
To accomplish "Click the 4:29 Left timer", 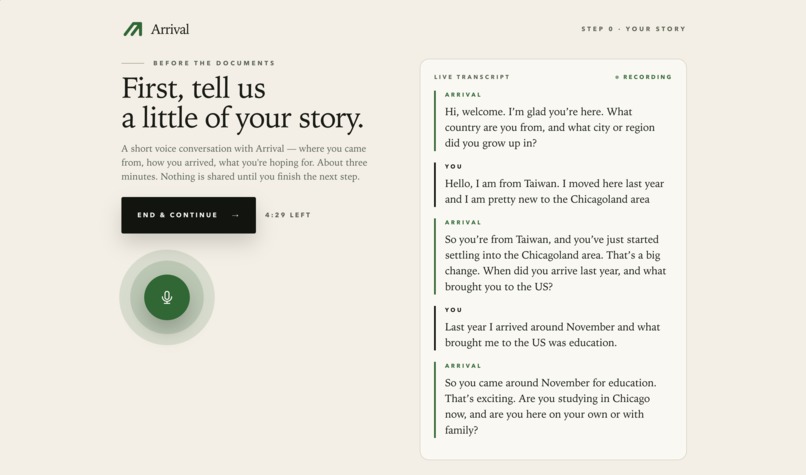I will tap(288, 215).
